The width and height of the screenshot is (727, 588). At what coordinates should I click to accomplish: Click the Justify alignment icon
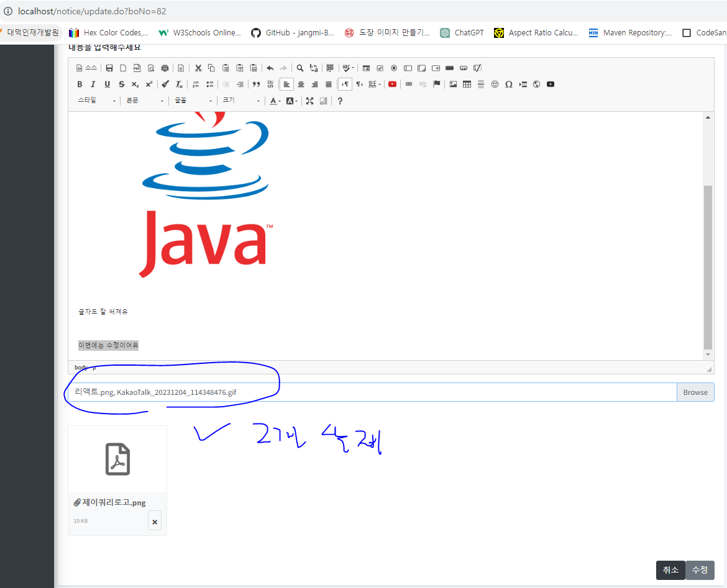(x=329, y=84)
